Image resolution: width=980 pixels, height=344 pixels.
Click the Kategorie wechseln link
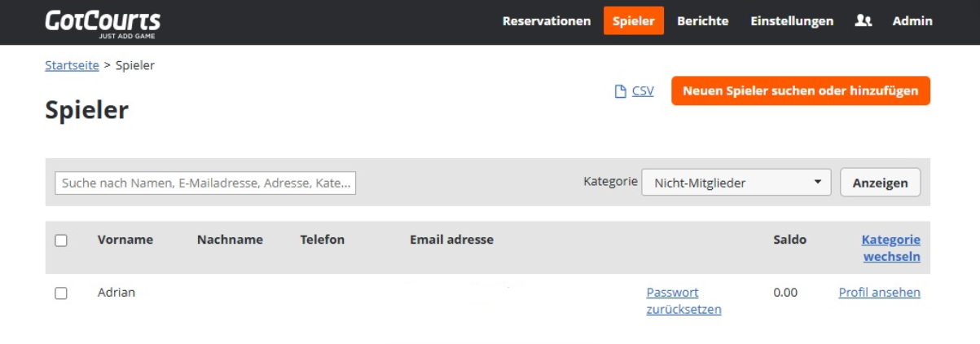coord(890,248)
